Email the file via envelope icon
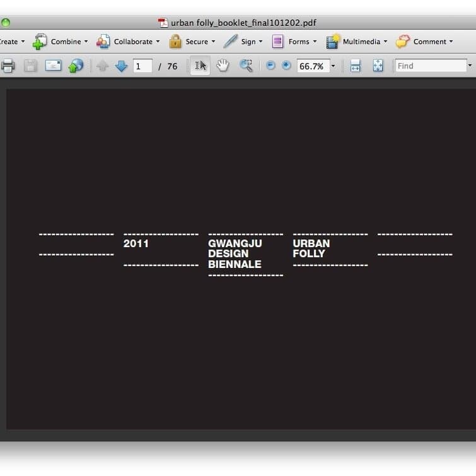This screenshot has height=476, width=476. [x=53, y=66]
